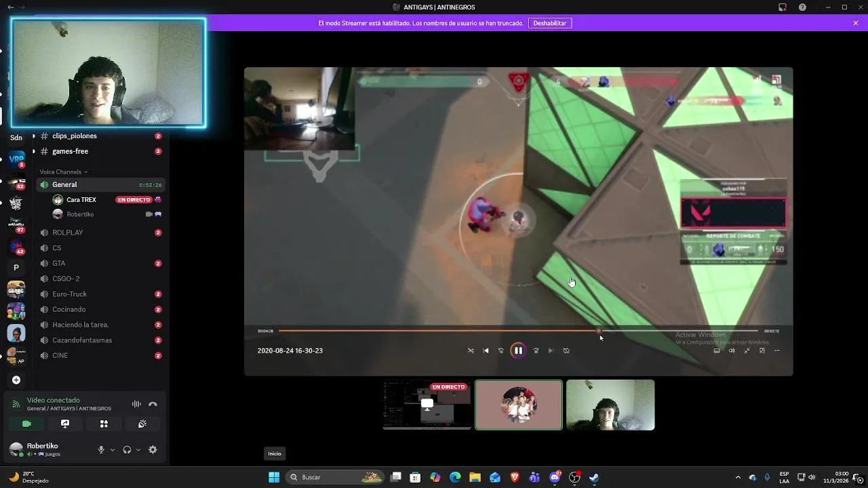Image resolution: width=868 pixels, height=488 pixels.
Task: Open Microsoft Store from taskbar
Action: click(416, 477)
